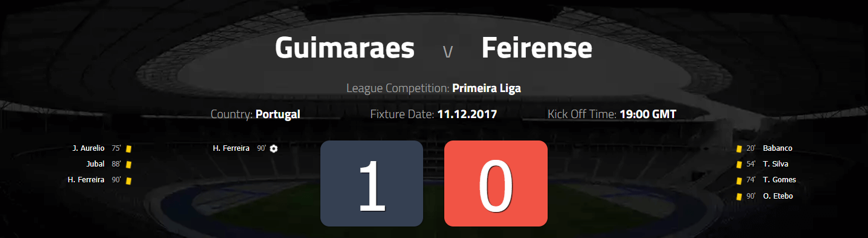Screen dimensions: 868x238
Task: Click the yellow card icon beside T. Silva
Action: click(739, 164)
